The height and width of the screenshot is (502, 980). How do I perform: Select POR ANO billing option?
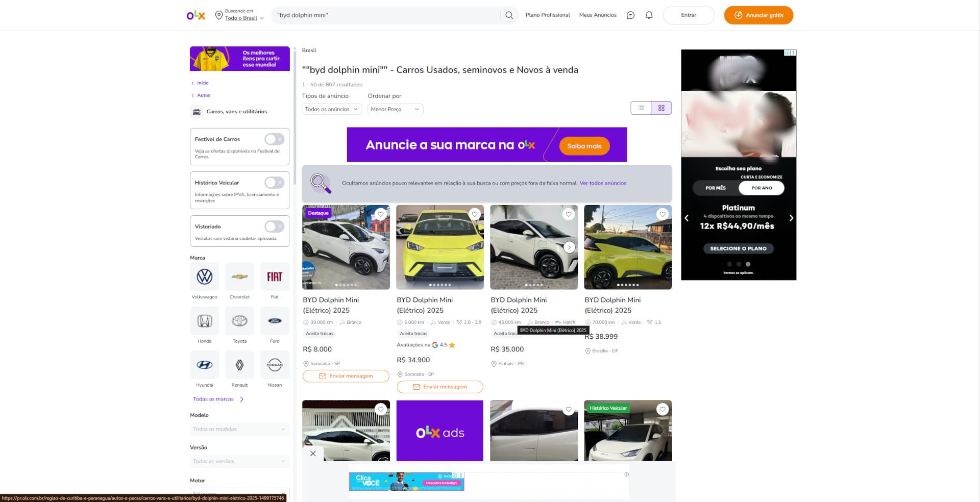tap(762, 188)
